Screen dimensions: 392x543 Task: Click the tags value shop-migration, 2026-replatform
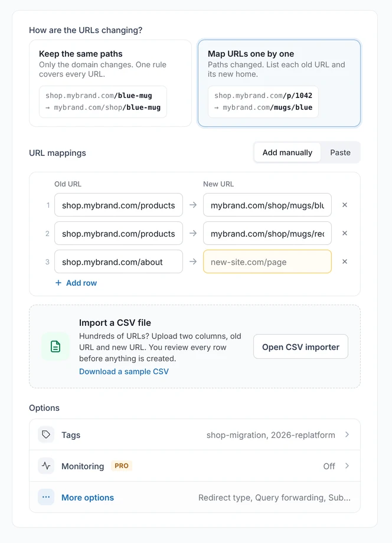pyautogui.click(x=271, y=435)
